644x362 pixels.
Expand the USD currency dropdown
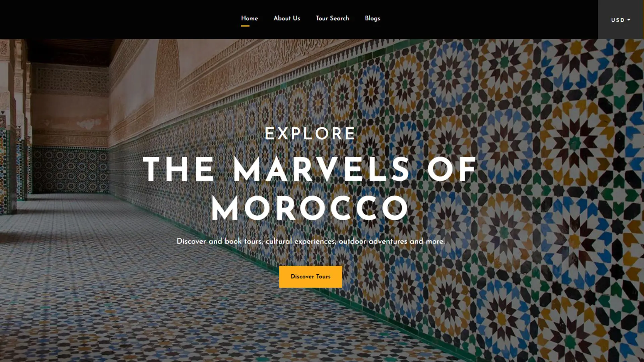[x=621, y=20]
